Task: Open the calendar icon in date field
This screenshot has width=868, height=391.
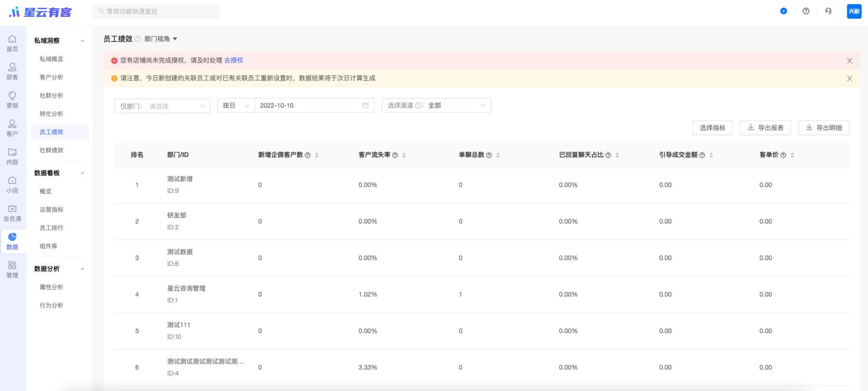Action: pyautogui.click(x=366, y=105)
